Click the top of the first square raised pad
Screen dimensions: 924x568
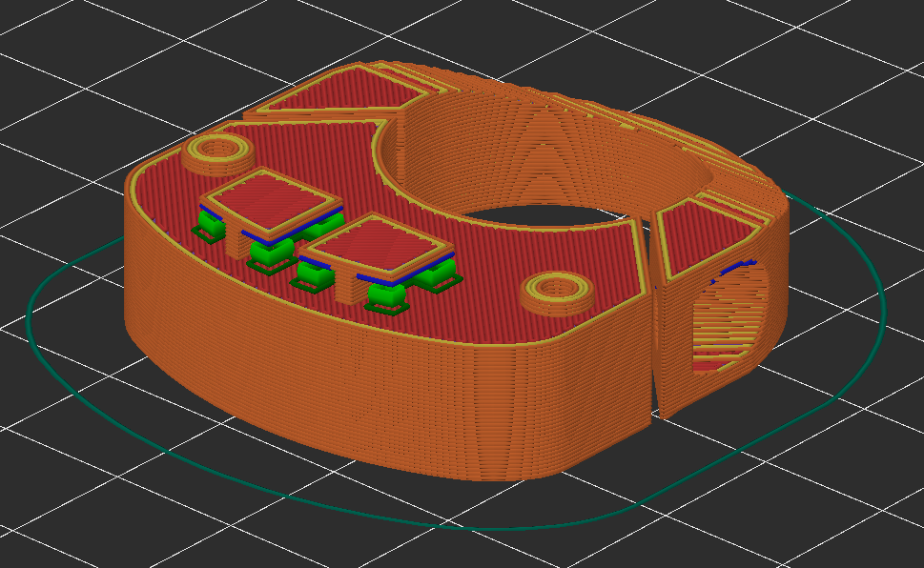click(272, 199)
